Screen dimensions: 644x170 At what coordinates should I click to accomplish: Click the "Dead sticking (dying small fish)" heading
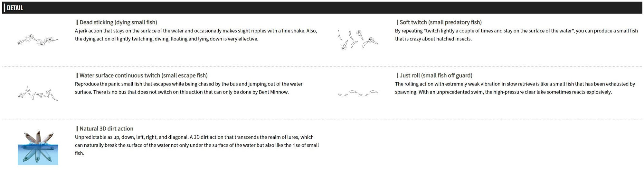tap(118, 22)
